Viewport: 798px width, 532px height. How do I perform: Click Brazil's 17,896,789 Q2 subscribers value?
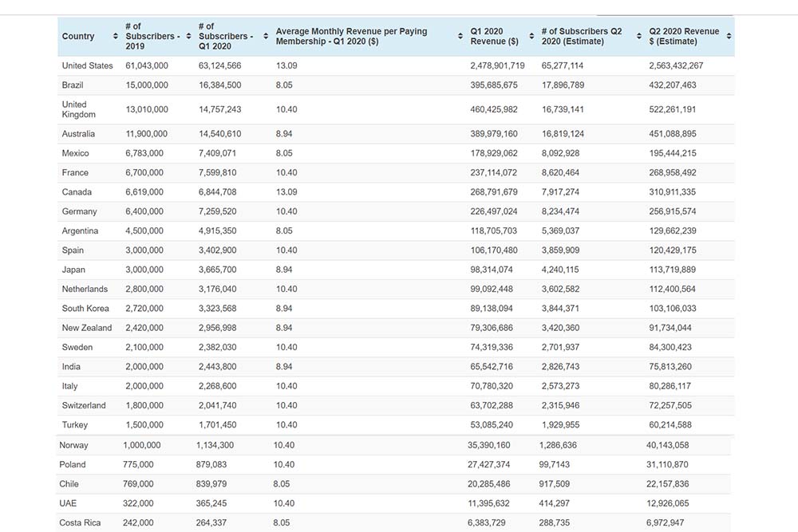click(x=563, y=85)
